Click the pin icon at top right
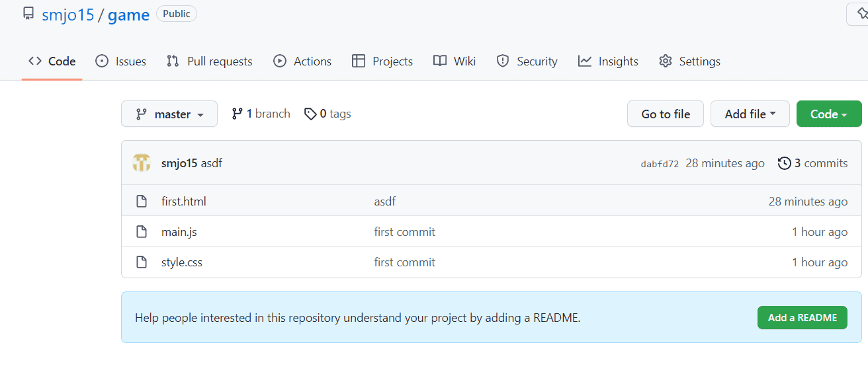Screen dimensions: 868x378 861,14
